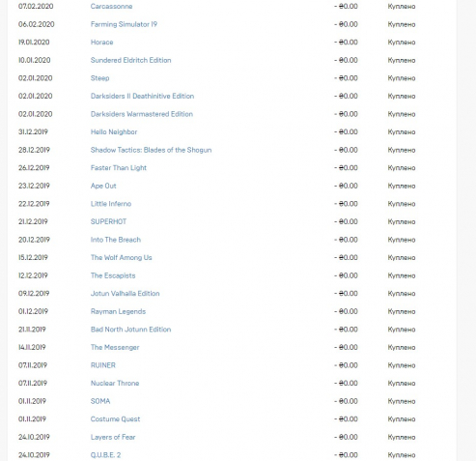Select the Into The Breach link
476x461 pixels.
tap(116, 240)
